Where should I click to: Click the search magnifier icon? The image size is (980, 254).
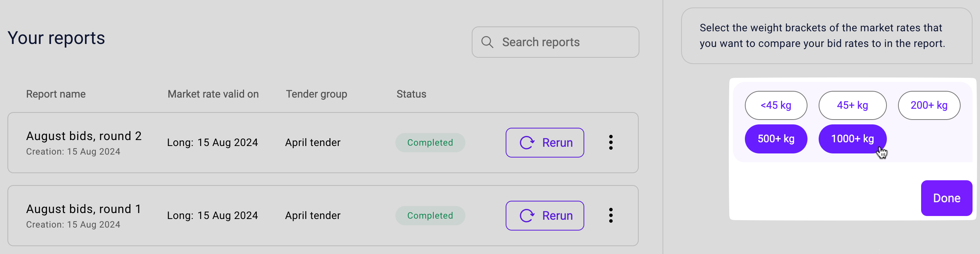pos(487,42)
